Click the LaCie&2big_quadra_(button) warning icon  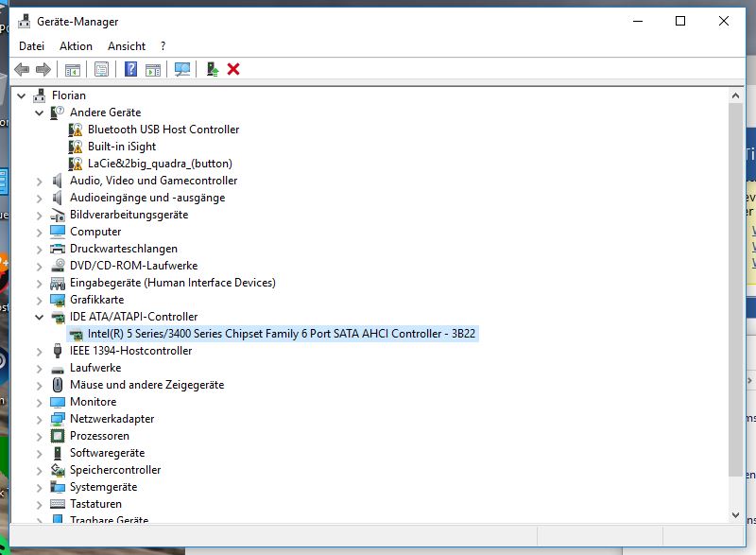(76, 164)
